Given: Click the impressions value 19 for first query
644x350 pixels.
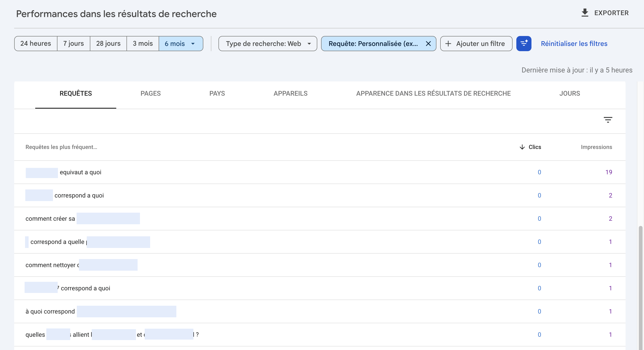Looking at the screenshot, I should click(x=609, y=172).
